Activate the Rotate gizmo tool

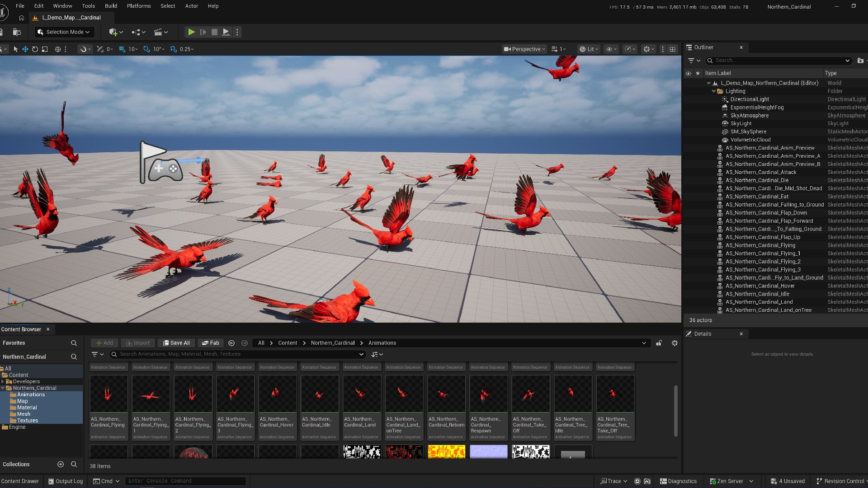(35, 49)
